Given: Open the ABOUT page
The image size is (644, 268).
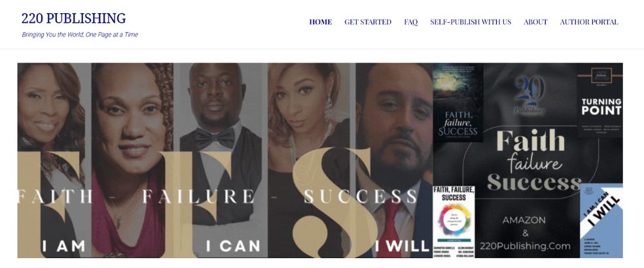Looking at the screenshot, I should (535, 22).
